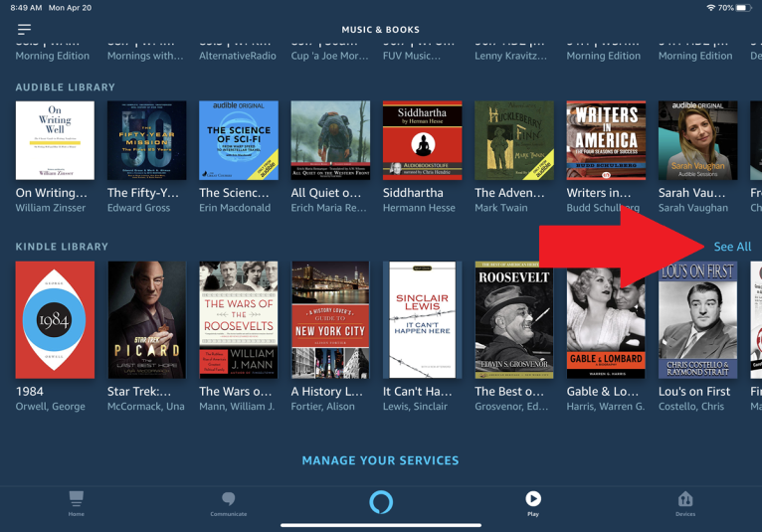Select History Lover's Guide to New York City cover

[330, 320]
